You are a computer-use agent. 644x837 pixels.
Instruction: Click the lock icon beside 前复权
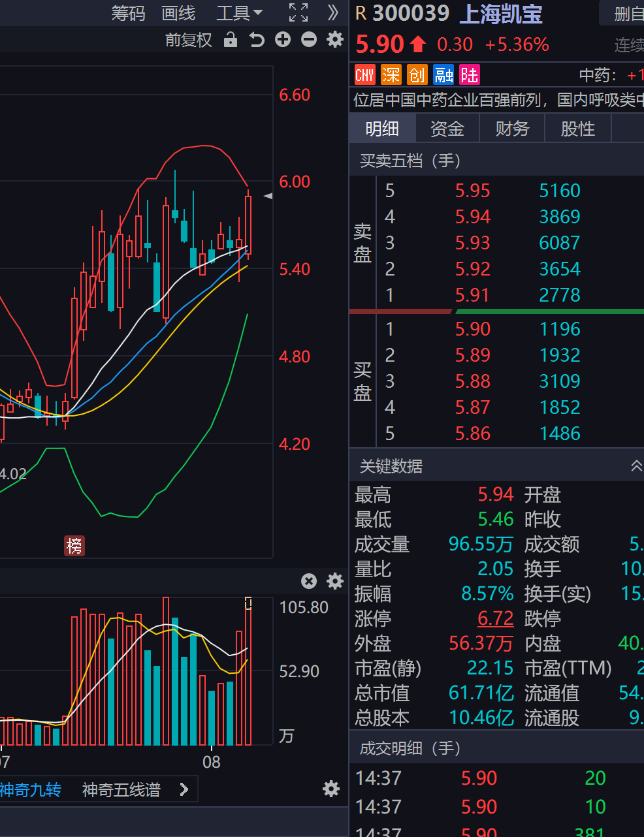tap(230, 40)
